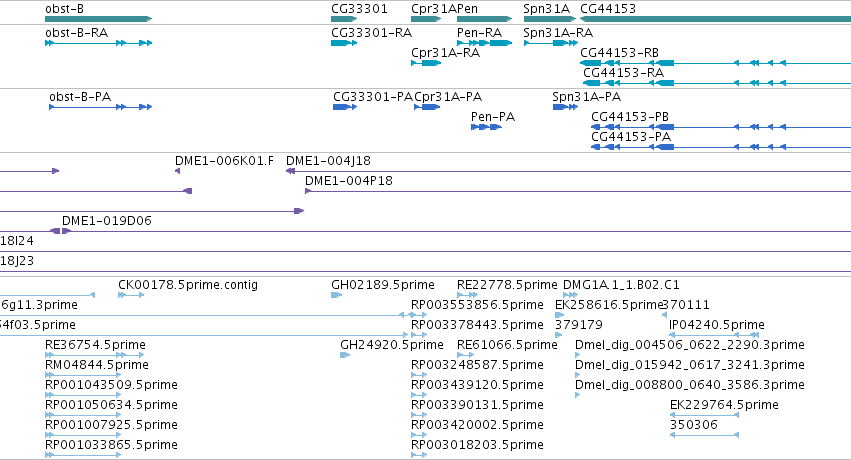
Task: Click the RP001007925.5prime EST label
Action: pos(111,425)
